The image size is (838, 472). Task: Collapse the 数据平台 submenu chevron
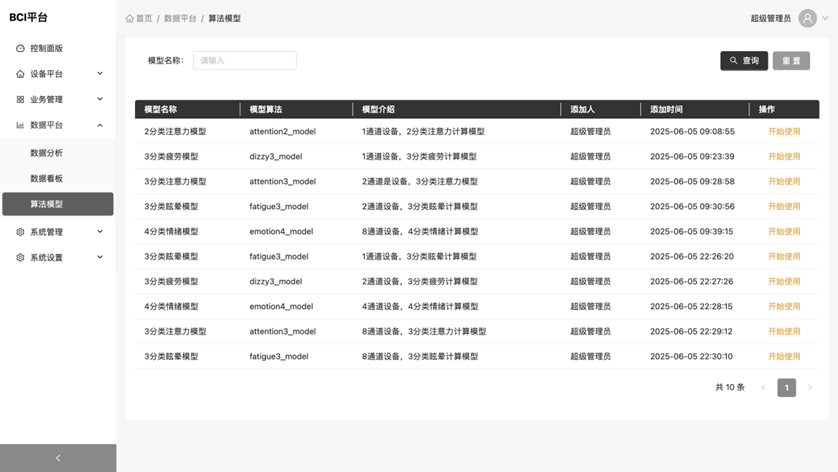(100, 125)
